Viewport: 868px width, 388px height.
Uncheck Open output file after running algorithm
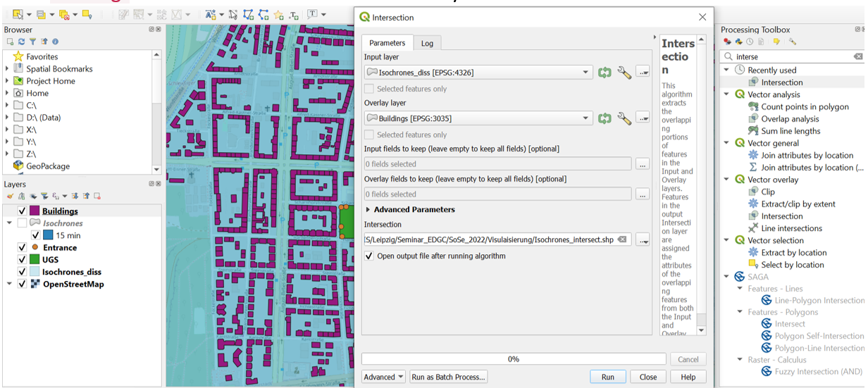[369, 256]
